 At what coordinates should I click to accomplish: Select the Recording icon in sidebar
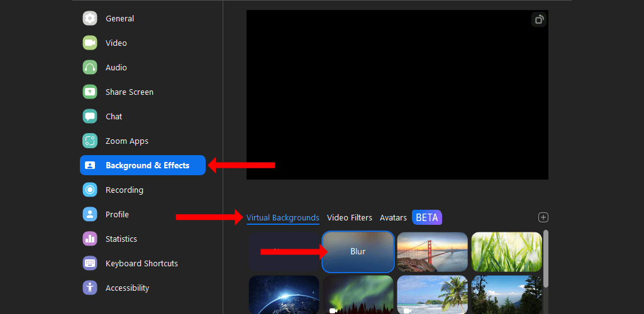[90, 190]
